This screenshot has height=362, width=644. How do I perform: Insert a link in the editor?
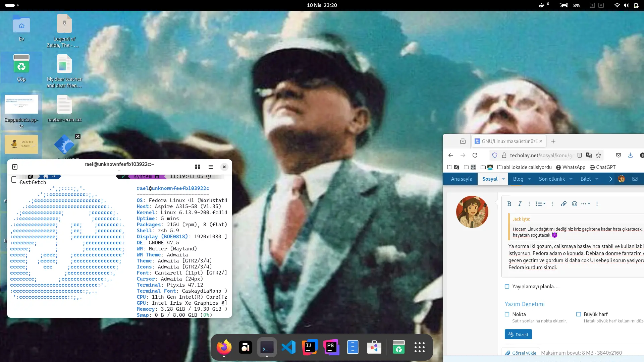coord(564,204)
